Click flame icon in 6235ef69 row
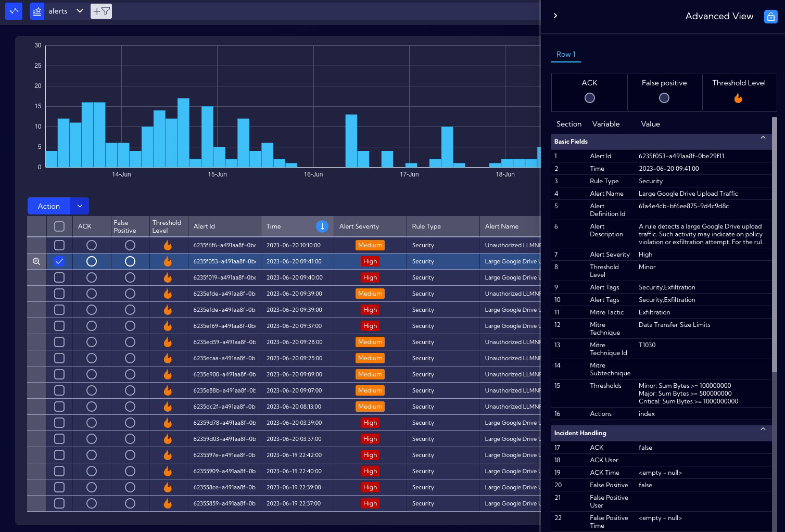This screenshot has width=785, height=532. coord(168,326)
